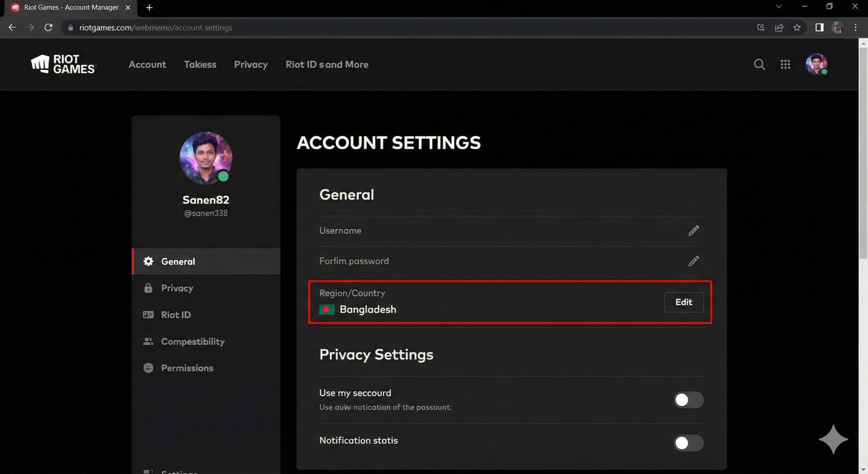The width and height of the screenshot is (868, 474).
Task: Enable the Notification statis toggle
Action: [688, 443]
